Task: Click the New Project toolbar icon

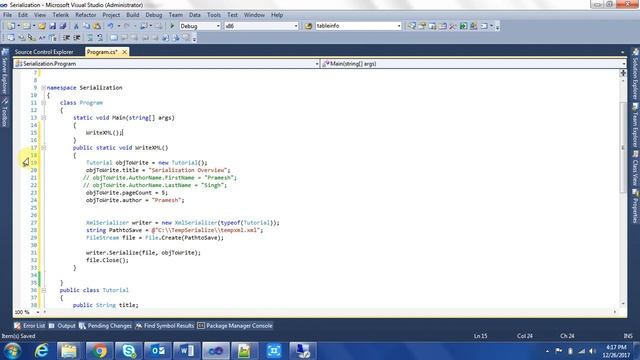Action: (11, 26)
